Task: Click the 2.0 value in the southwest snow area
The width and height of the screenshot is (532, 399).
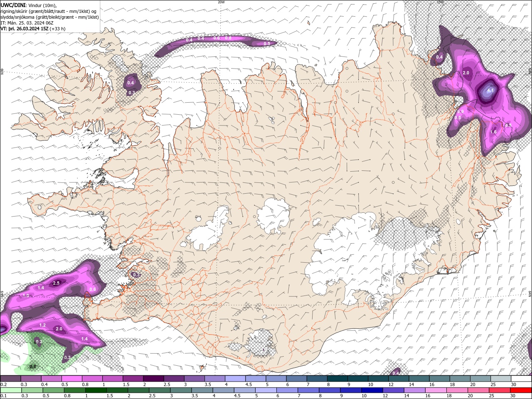Action: point(59,329)
